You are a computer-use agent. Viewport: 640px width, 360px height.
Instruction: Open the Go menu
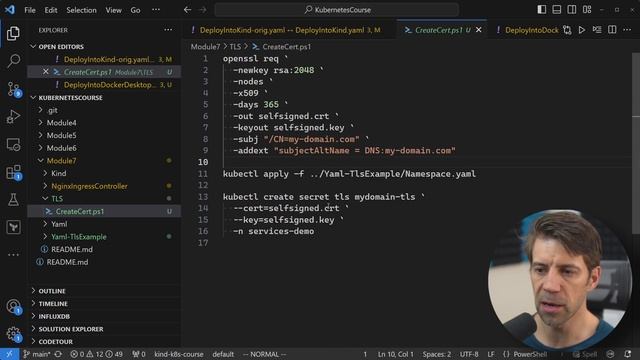click(x=136, y=10)
